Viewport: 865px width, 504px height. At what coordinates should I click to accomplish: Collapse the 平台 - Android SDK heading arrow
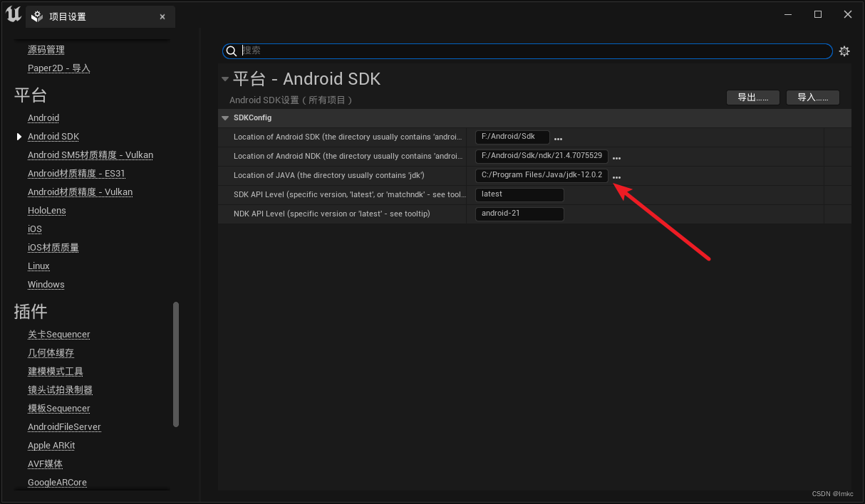[225, 79]
